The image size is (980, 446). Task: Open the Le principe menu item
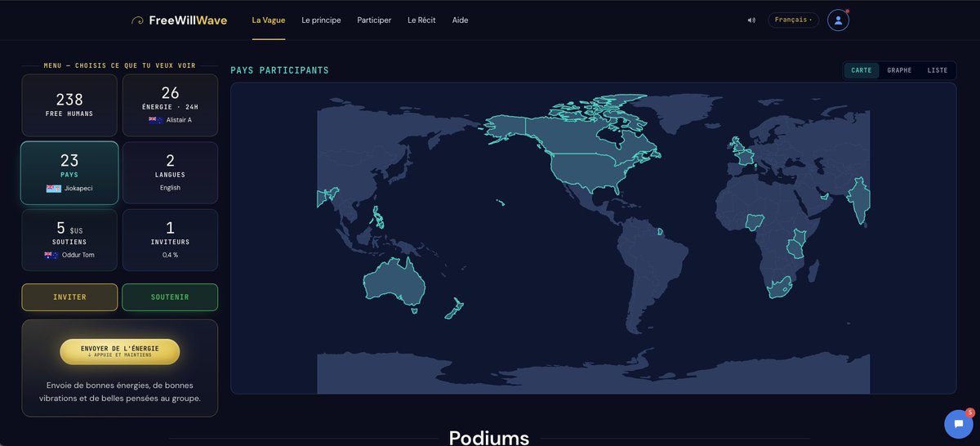pos(321,20)
